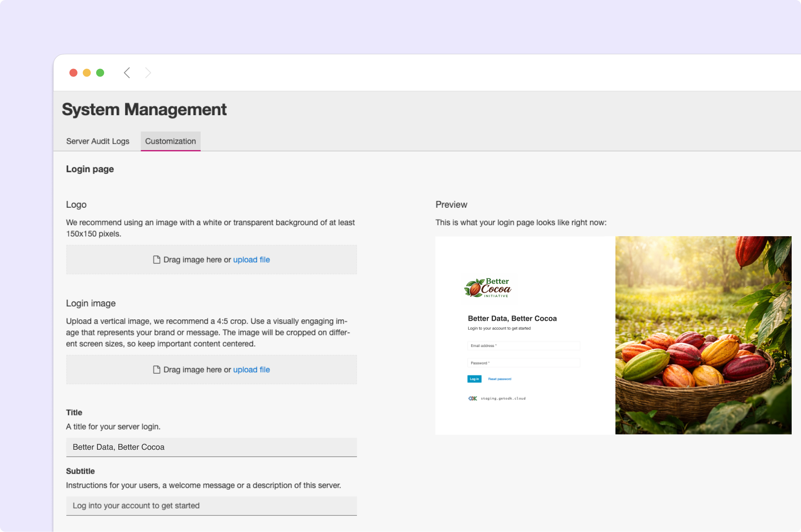Click the Email address field in the preview

click(x=523, y=346)
